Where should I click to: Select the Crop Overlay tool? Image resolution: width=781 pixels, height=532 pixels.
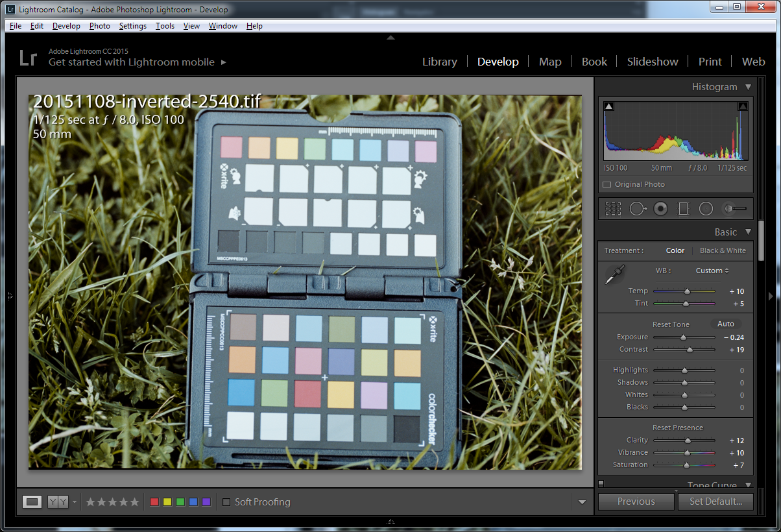click(614, 208)
